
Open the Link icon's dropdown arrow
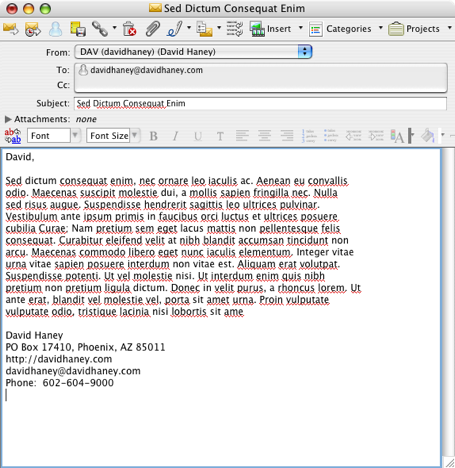coord(114,27)
